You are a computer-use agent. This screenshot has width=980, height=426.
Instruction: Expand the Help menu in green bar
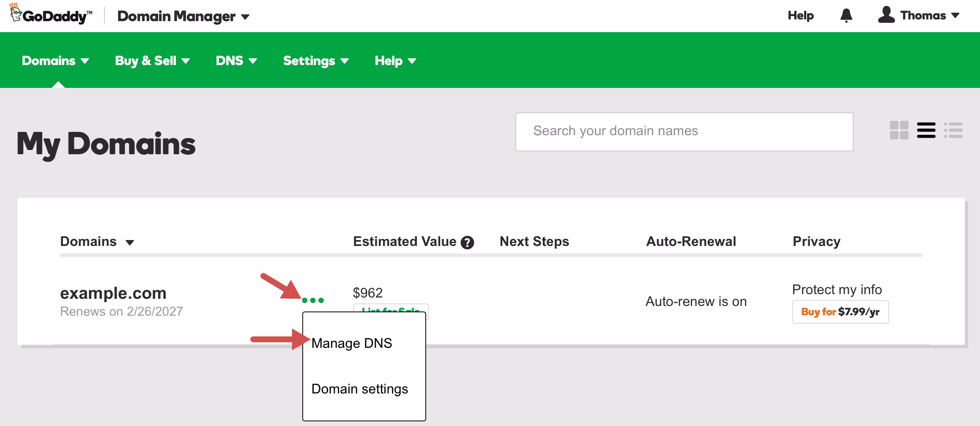(x=395, y=61)
